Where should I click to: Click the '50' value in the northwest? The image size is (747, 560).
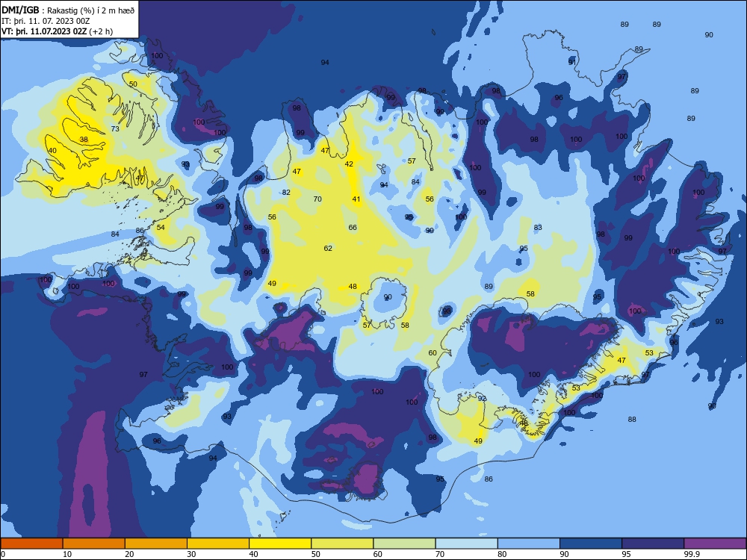[133, 84]
